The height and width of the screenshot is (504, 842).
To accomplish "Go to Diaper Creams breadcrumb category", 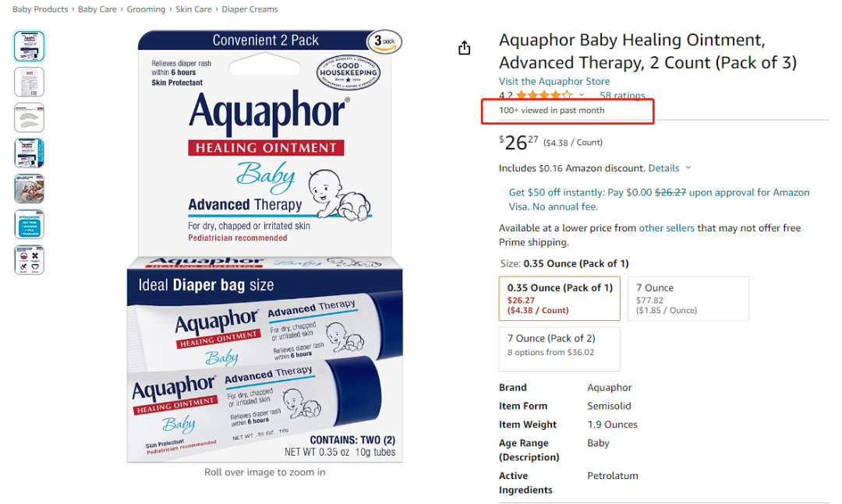I will pyautogui.click(x=249, y=9).
